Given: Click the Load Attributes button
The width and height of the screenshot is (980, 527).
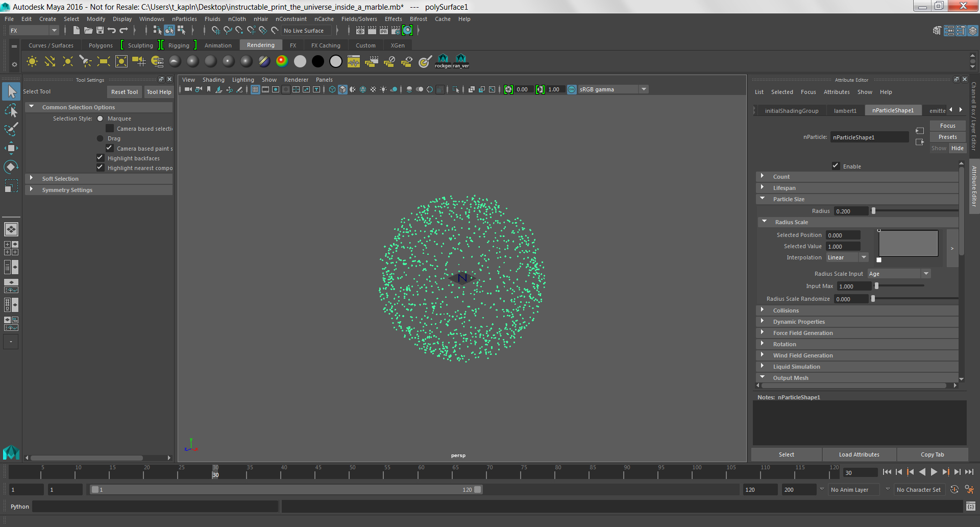Looking at the screenshot, I should point(859,454).
